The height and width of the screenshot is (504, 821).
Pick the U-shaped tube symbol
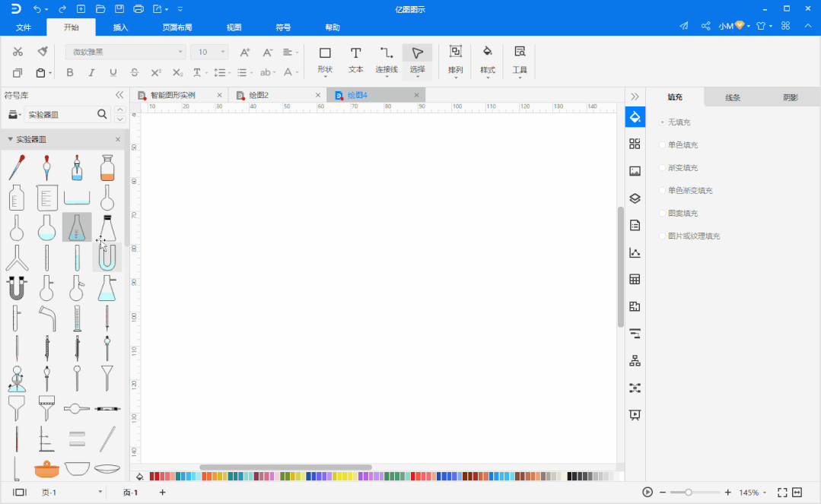click(107, 258)
